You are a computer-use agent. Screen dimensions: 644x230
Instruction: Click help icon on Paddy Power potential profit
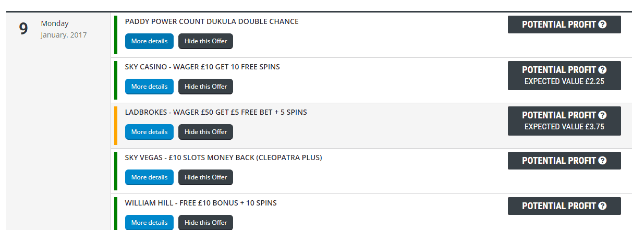[602, 25]
